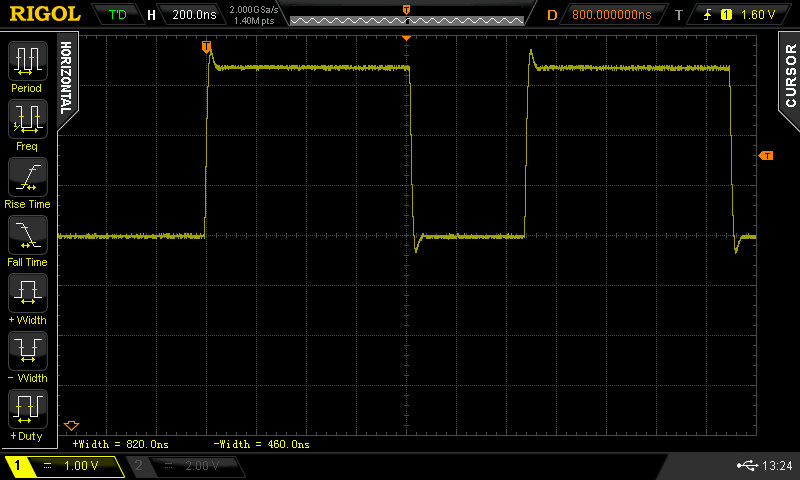
Task: Click the T'D trigger status indicator
Action: 118,15
